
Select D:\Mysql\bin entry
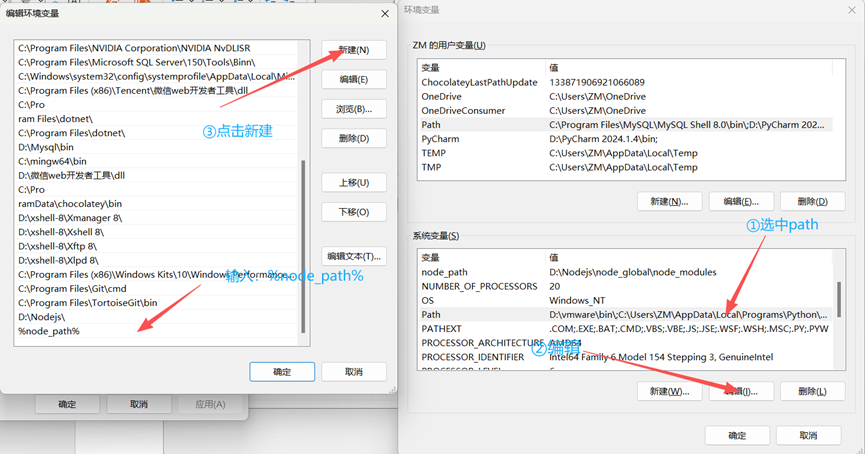pyautogui.click(x=157, y=147)
